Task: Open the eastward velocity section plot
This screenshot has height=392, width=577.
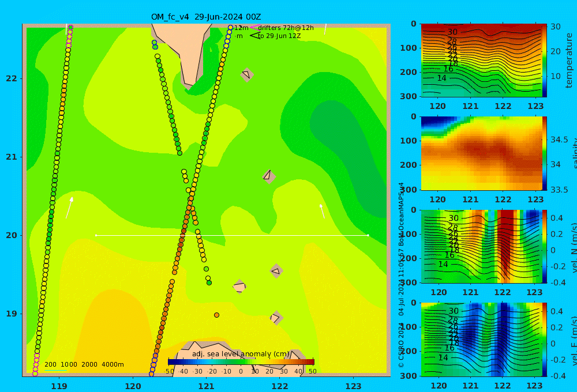Action: (481, 340)
